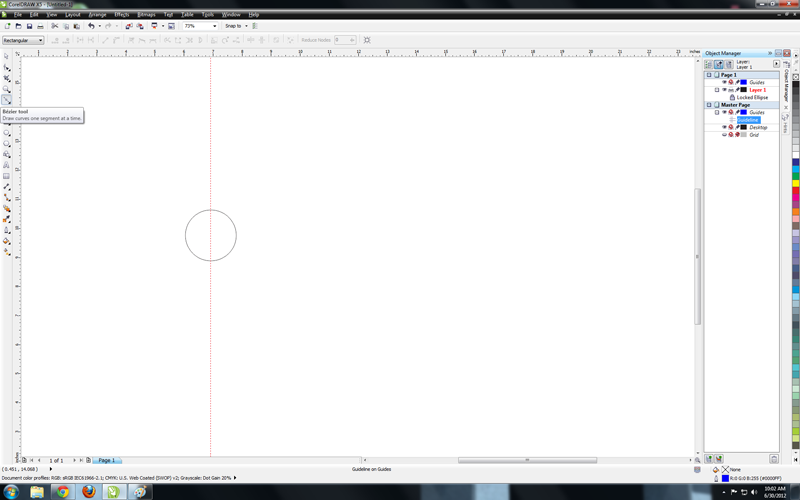Select the Bezier curve tool
The height and width of the screenshot is (500, 800).
coord(7,100)
